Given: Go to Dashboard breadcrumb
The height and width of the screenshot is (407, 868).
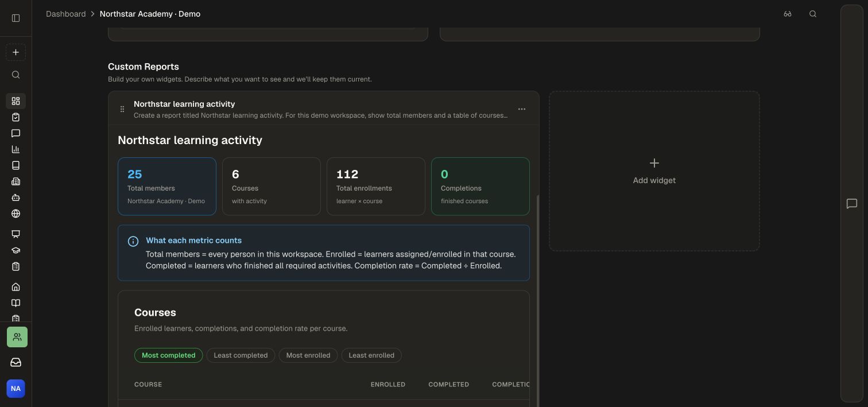Looking at the screenshot, I should point(65,14).
